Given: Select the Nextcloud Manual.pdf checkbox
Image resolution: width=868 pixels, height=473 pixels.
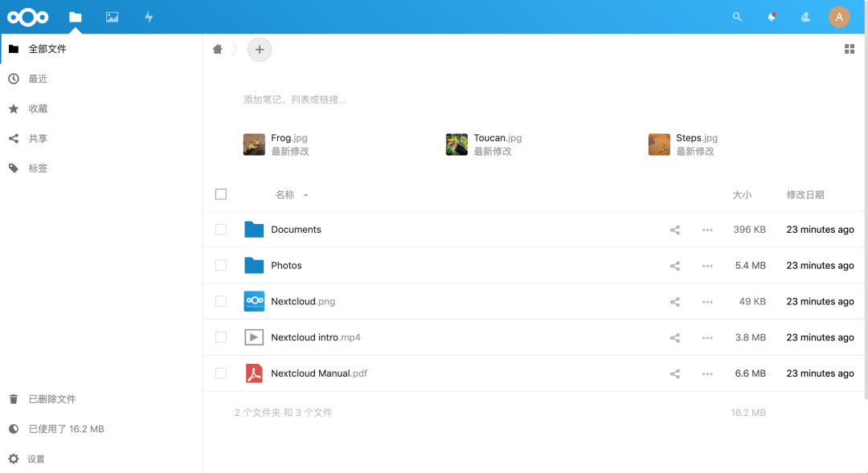Looking at the screenshot, I should 221,373.
